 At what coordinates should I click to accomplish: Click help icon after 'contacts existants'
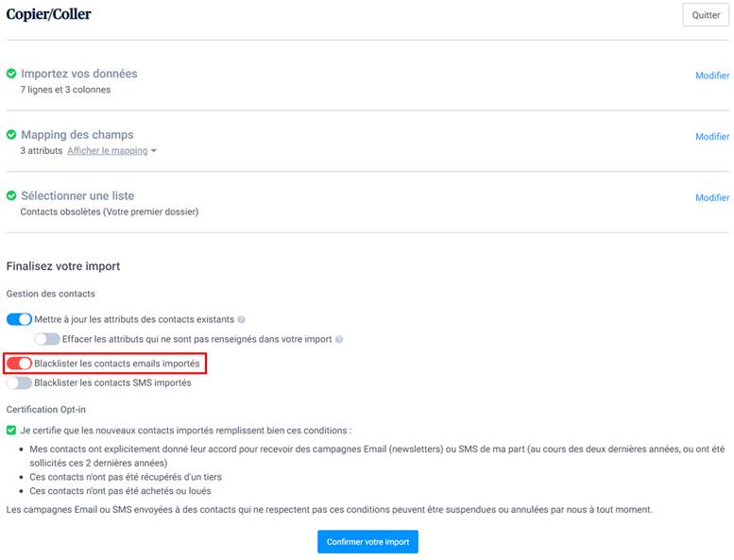pos(242,320)
